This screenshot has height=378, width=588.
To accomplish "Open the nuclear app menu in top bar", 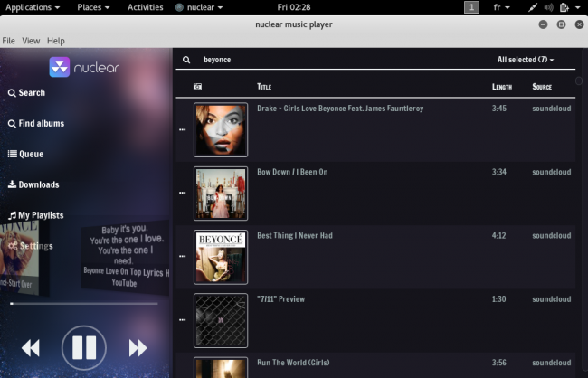I will coord(199,7).
